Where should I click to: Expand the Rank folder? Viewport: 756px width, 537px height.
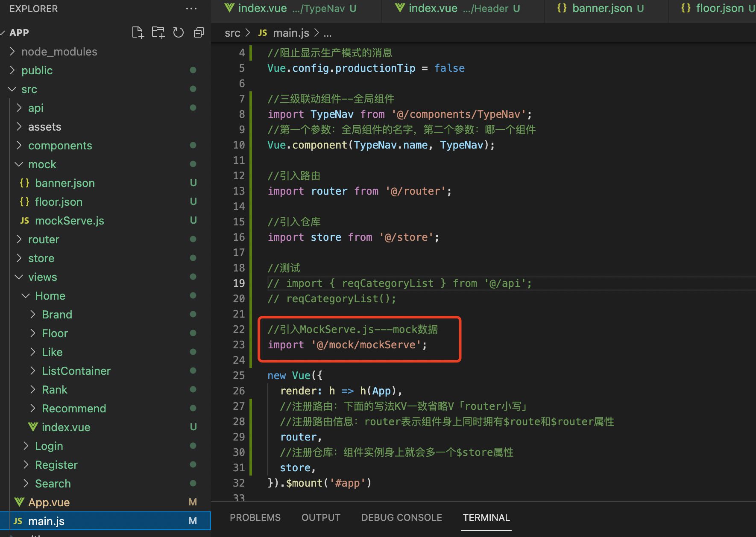click(x=32, y=390)
